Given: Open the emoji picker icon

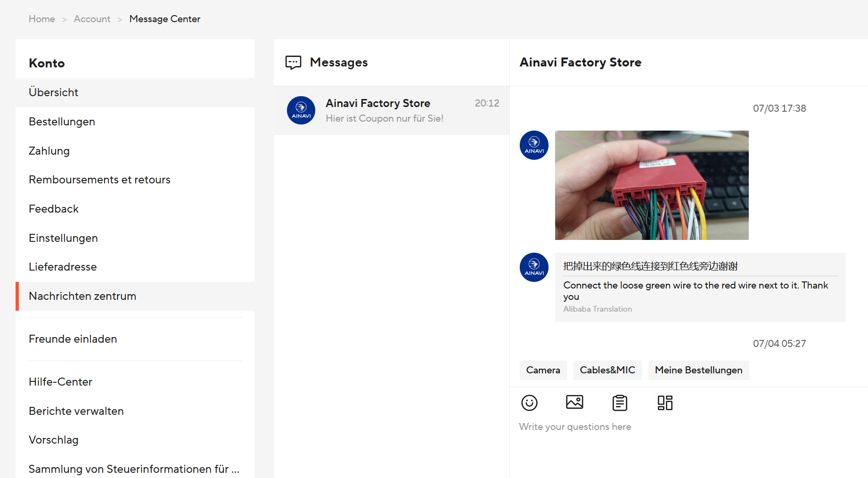Looking at the screenshot, I should click(529, 403).
